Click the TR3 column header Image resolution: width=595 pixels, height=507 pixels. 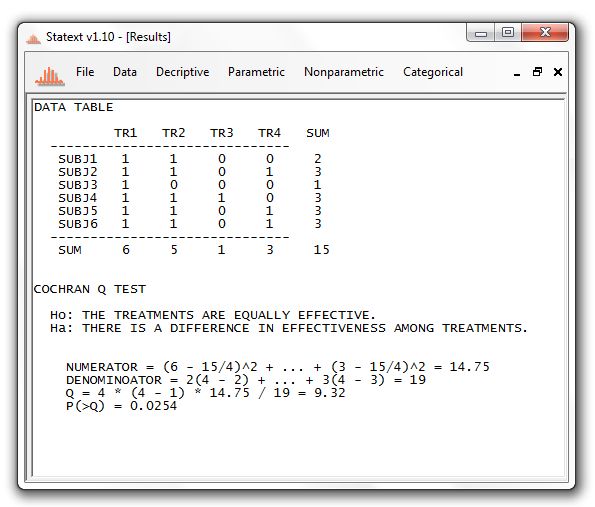tap(222, 133)
